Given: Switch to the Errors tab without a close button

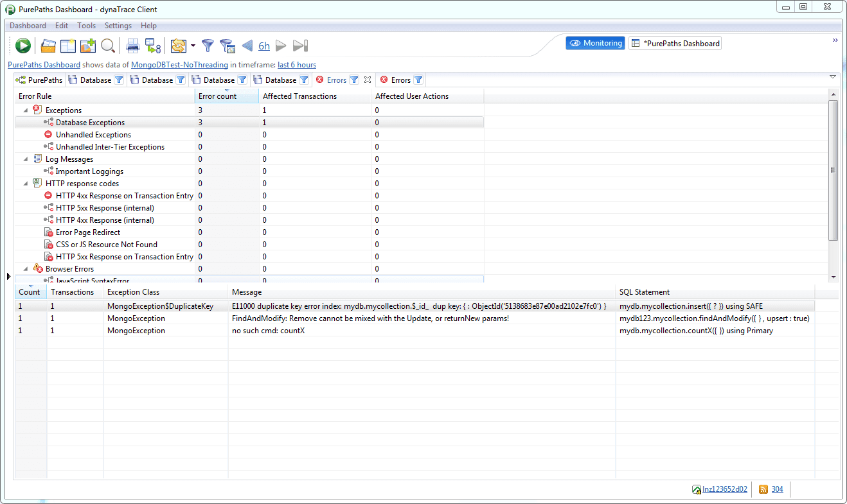Looking at the screenshot, I should (400, 80).
